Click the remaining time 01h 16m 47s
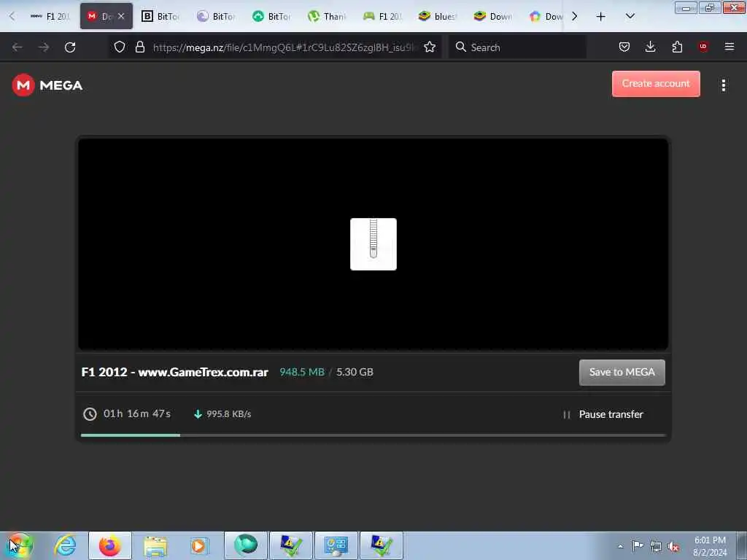This screenshot has height=560, width=747. 136,414
